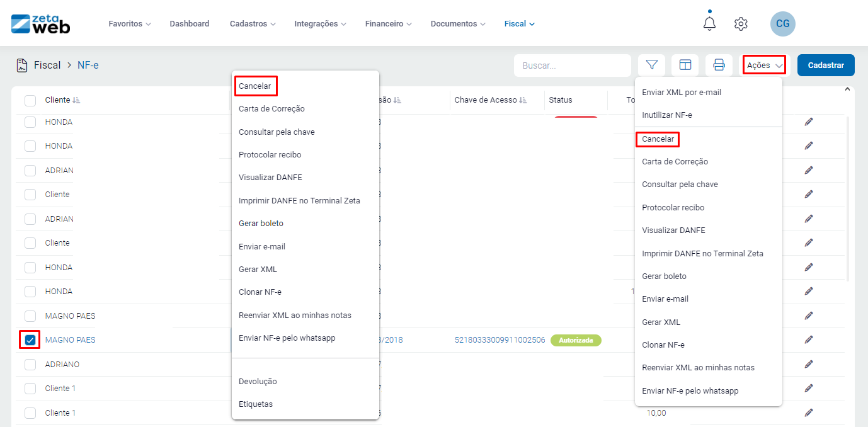
Task: Choose Devolução from the context menu
Action: 258,381
